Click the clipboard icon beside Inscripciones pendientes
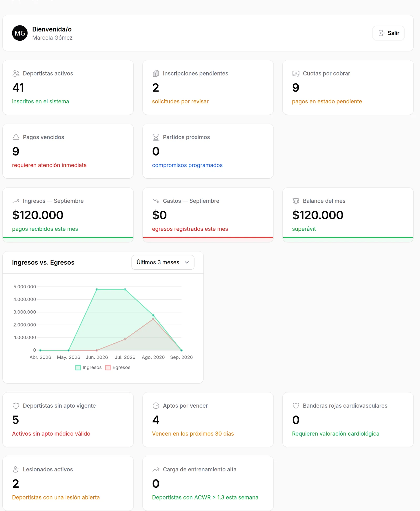This screenshot has height=511, width=420. tap(156, 73)
